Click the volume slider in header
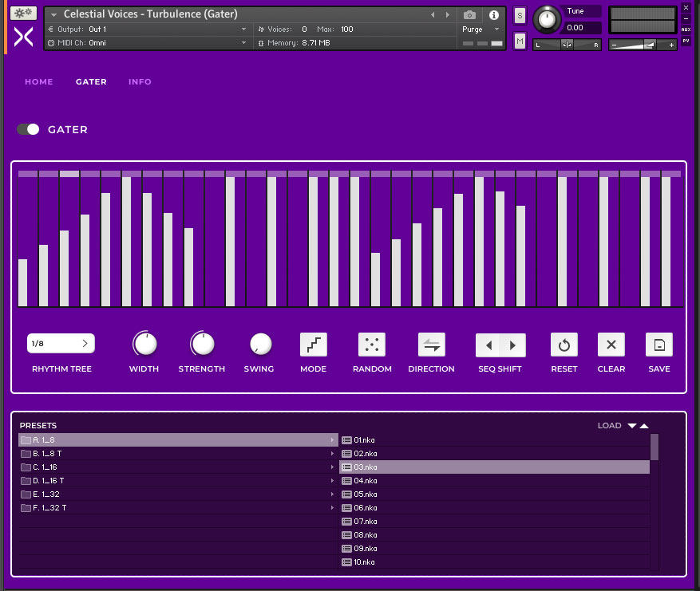 643,45
